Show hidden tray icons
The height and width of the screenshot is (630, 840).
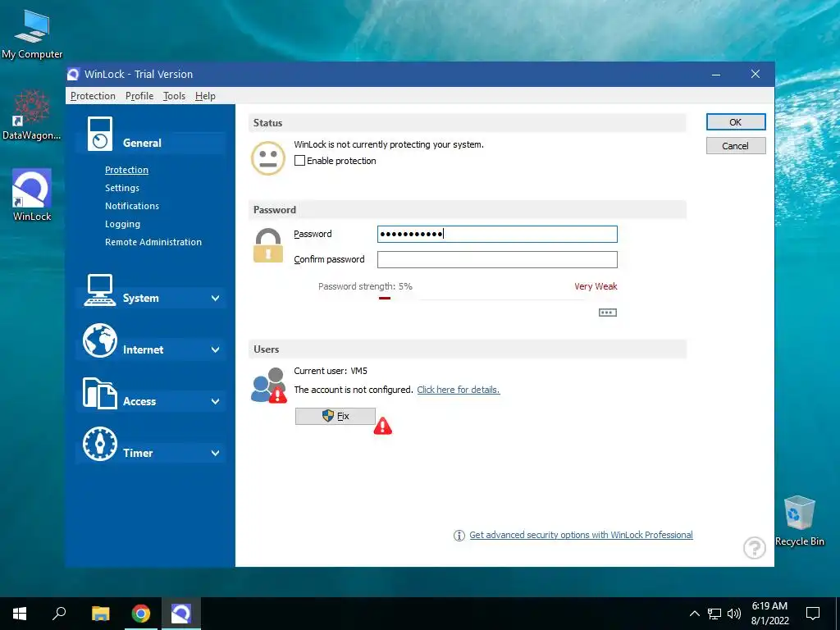pos(694,614)
